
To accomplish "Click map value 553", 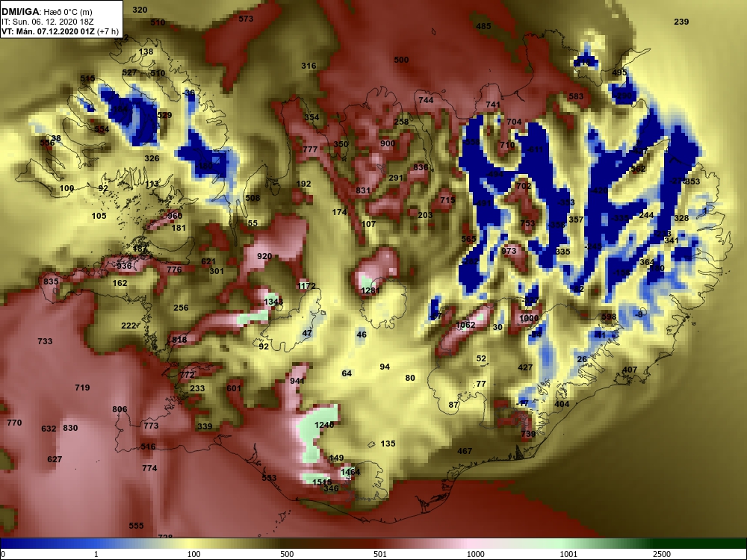I will (x=269, y=478).
